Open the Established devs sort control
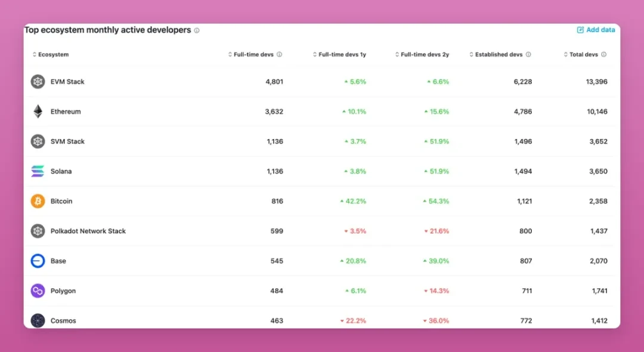 pos(471,54)
